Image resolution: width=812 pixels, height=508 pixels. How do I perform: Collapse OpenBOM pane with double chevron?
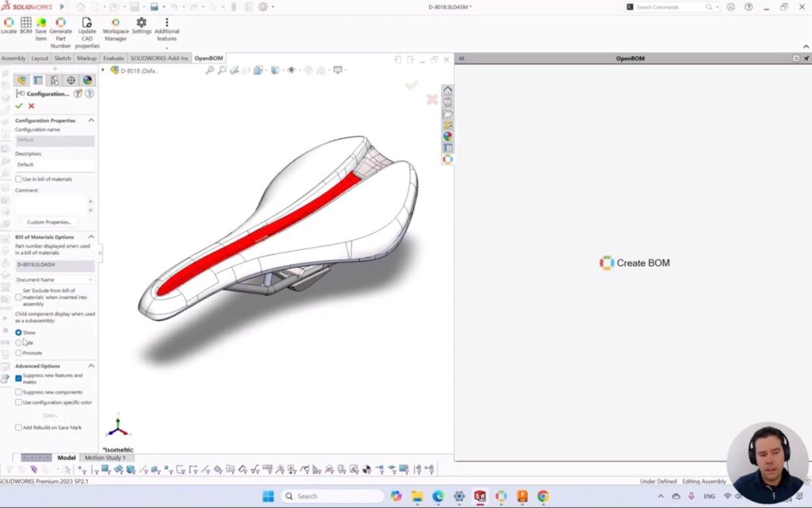[462, 58]
